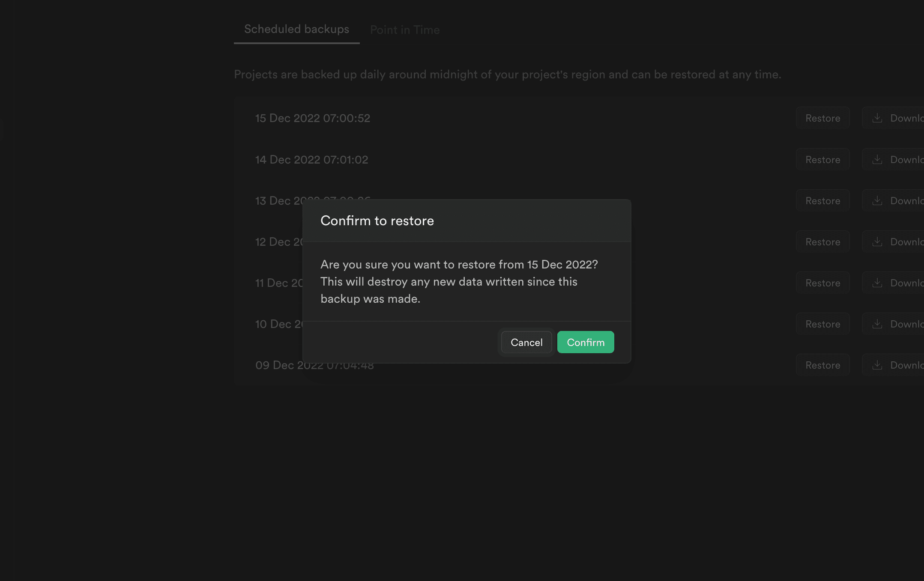Click the Confirm button to restore backup
This screenshot has height=581, width=924.
coord(586,342)
